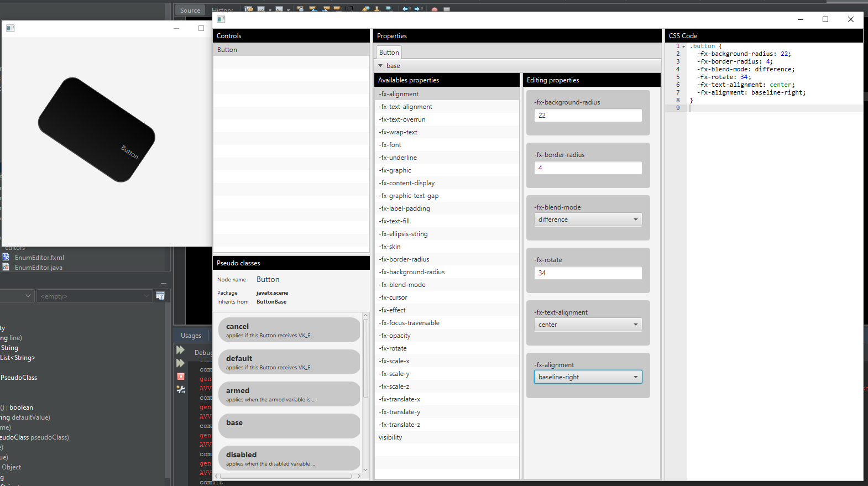Select -fx-opacity property

[447, 336]
